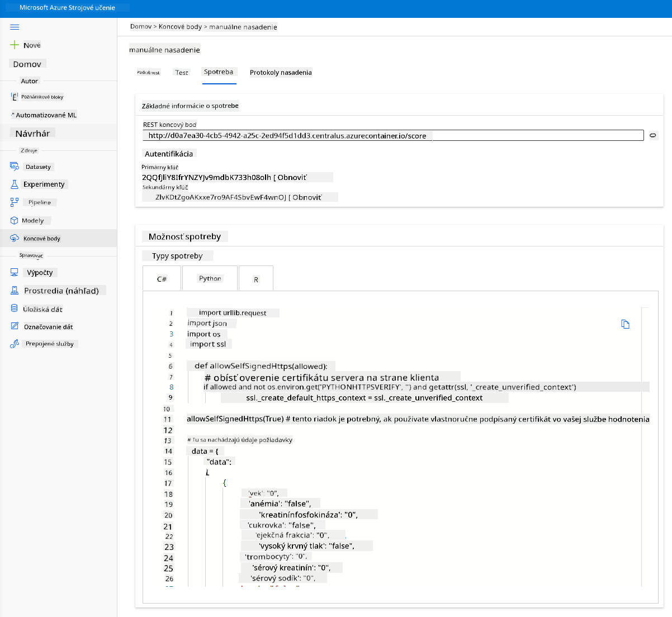Open Prepojené služby in sidebar
Viewport: 672px width, 617px height.
(50, 344)
